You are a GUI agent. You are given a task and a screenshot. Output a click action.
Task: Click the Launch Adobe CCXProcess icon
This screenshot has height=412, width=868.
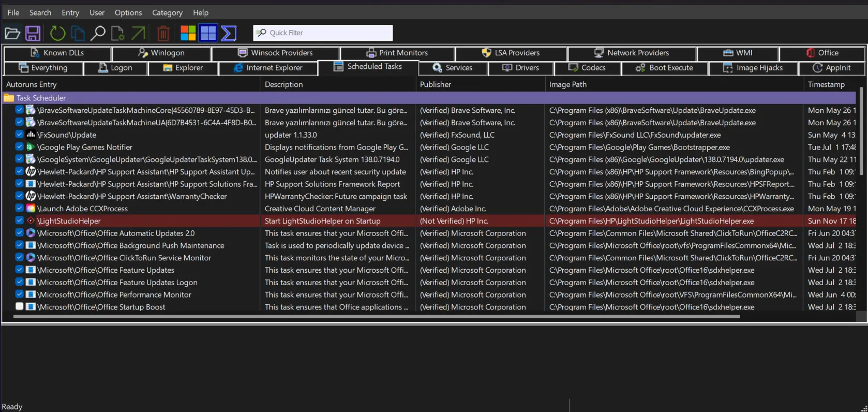[x=31, y=209]
